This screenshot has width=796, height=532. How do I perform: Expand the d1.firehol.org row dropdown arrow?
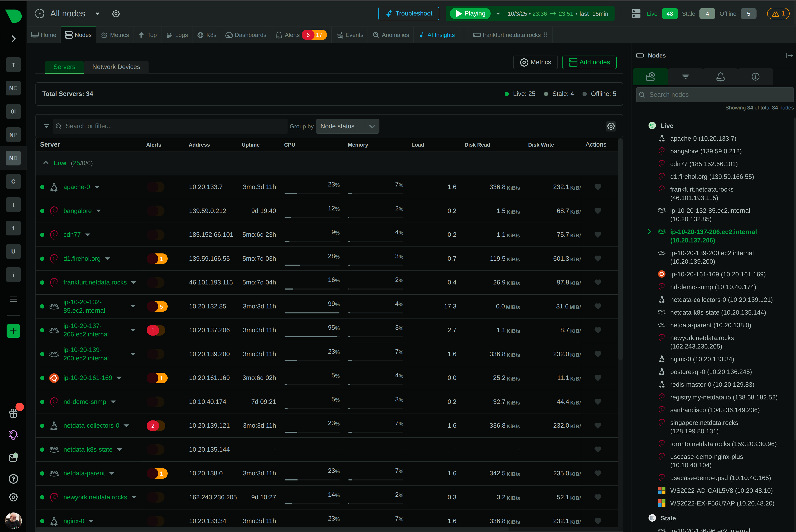pos(108,259)
